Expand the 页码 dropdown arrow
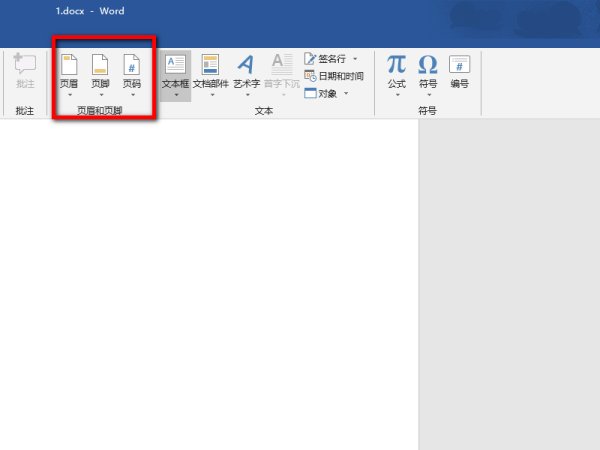This screenshot has width=600, height=450. tap(133, 95)
